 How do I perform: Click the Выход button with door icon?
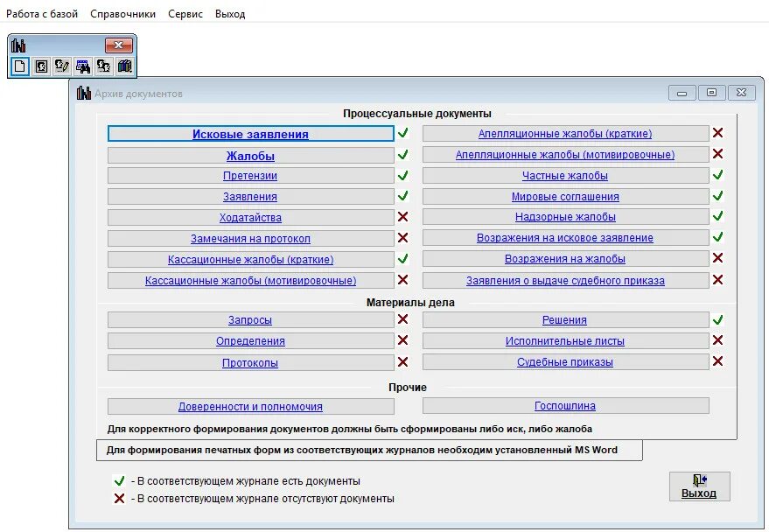click(699, 486)
